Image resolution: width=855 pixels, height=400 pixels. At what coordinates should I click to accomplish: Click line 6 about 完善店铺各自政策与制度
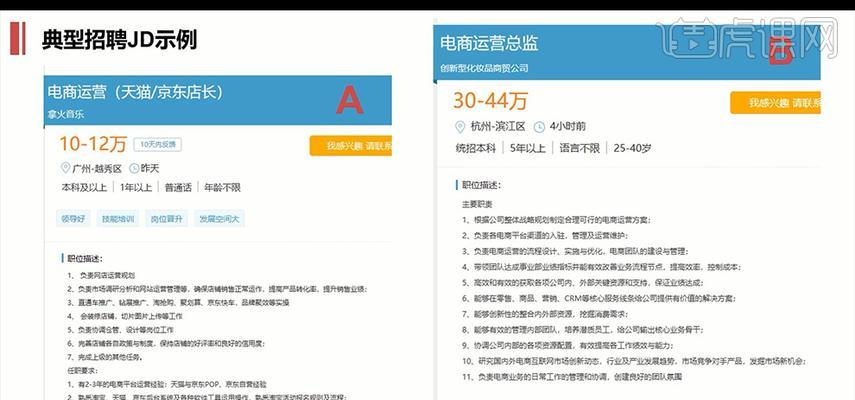tap(166, 344)
